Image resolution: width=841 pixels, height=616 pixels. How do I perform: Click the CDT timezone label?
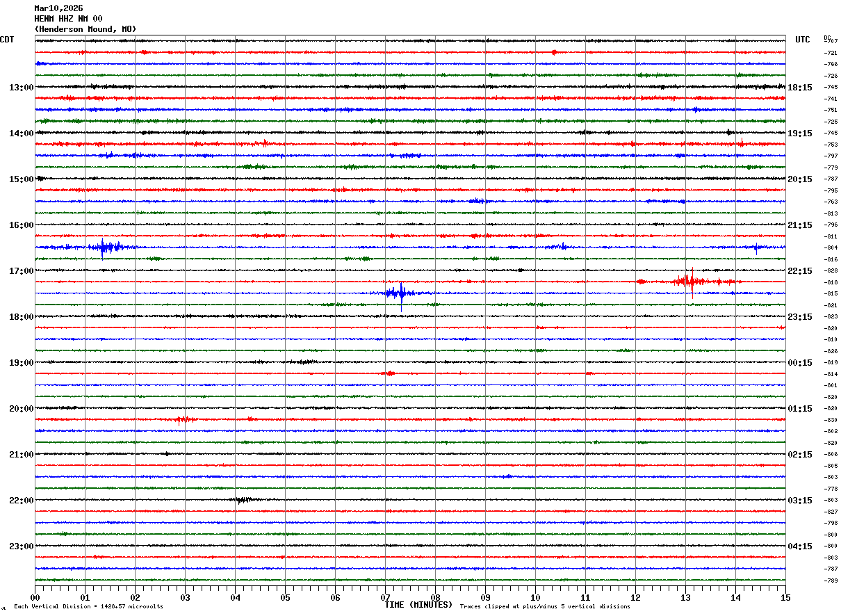click(7, 40)
